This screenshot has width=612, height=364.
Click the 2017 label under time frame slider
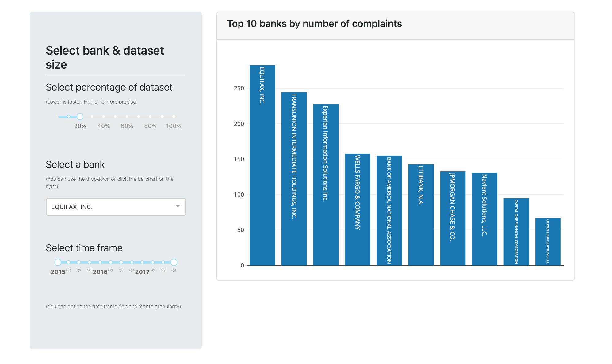pyautogui.click(x=142, y=272)
